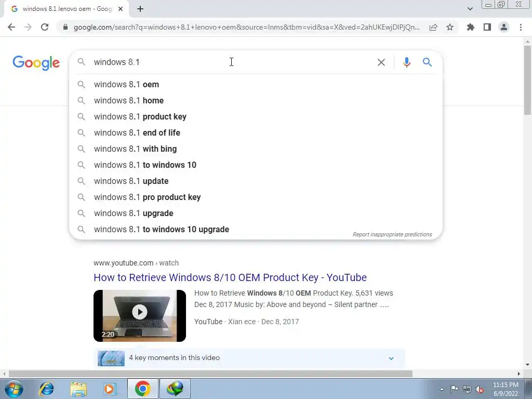Click the scroll-right arrow of the horizontal scrollbar

coord(519,374)
